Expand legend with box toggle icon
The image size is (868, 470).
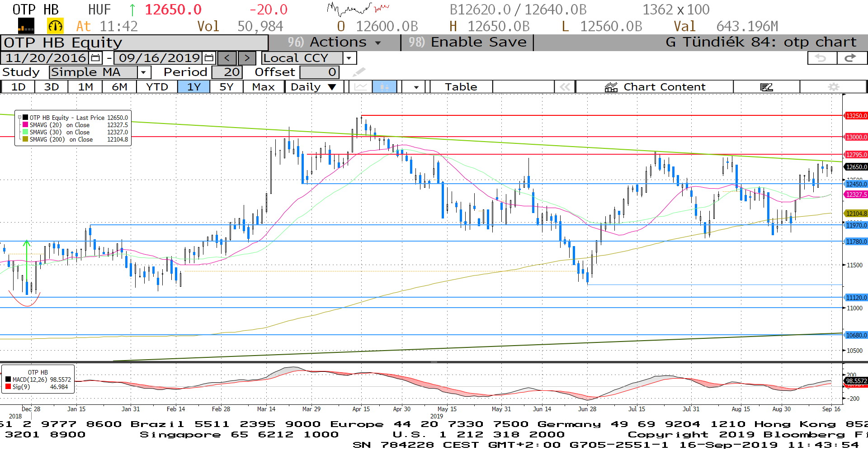click(x=19, y=117)
